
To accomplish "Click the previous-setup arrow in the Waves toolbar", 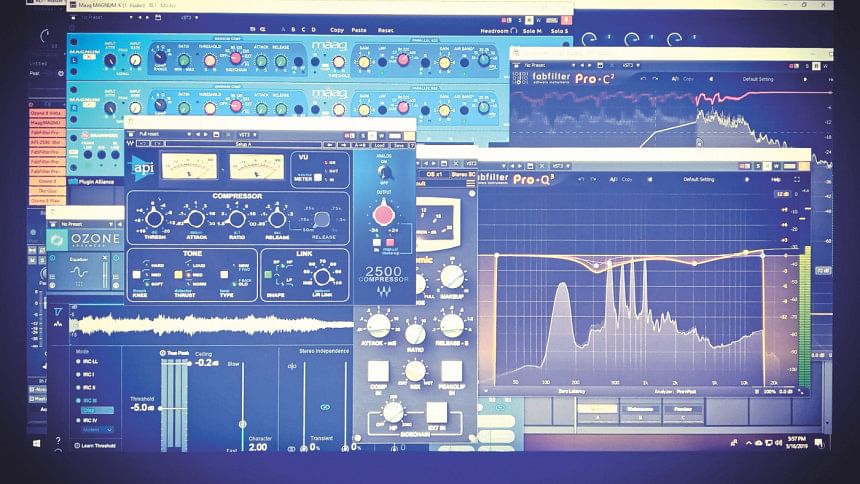I will (330, 144).
